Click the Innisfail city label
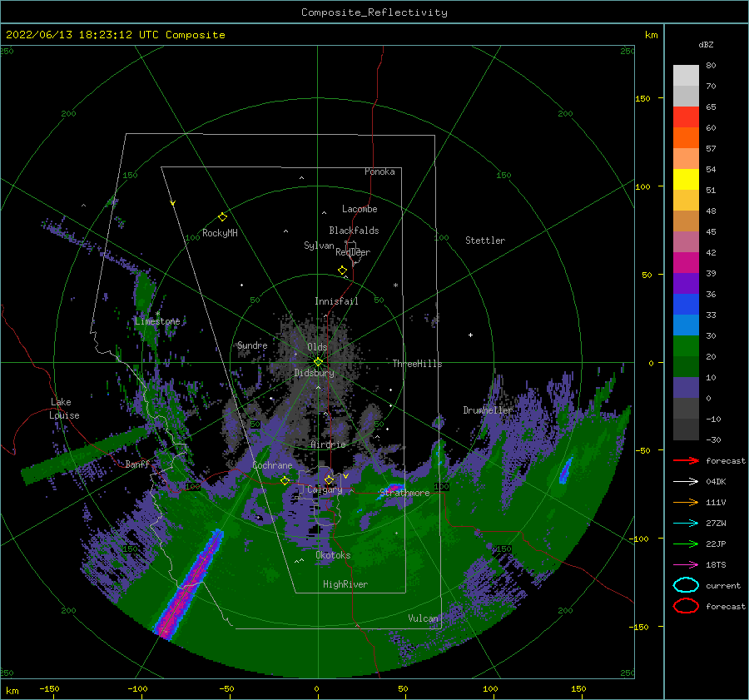The width and height of the screenshot is (749, 700). pos(336,301)
